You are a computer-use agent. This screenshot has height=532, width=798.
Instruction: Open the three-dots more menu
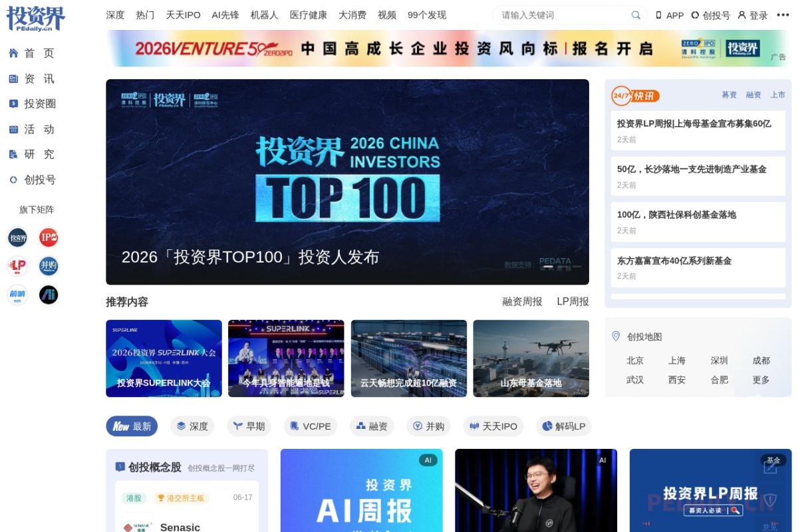(x=783, y=15)
